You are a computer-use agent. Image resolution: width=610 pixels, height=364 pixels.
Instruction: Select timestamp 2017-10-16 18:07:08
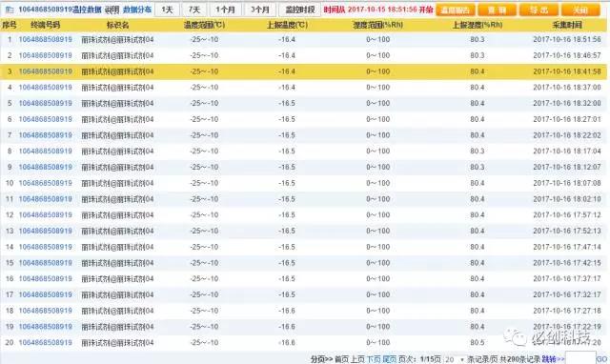(567, 183)
